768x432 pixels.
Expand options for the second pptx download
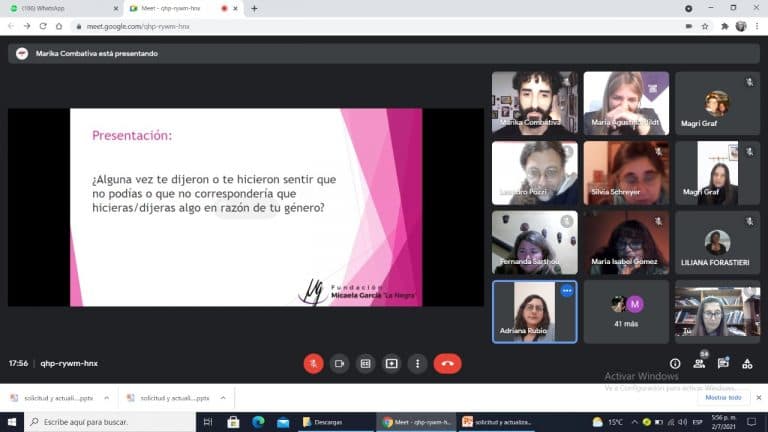(223, 398)
